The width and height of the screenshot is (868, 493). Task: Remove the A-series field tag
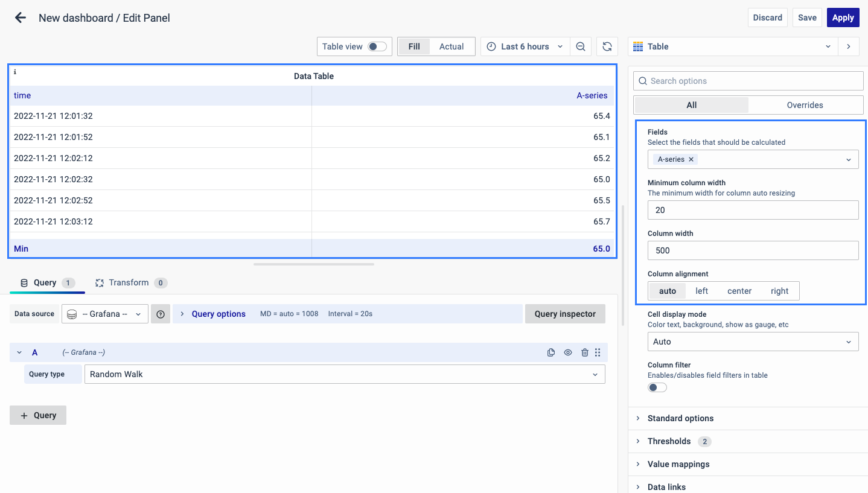[x=692, y=159]
